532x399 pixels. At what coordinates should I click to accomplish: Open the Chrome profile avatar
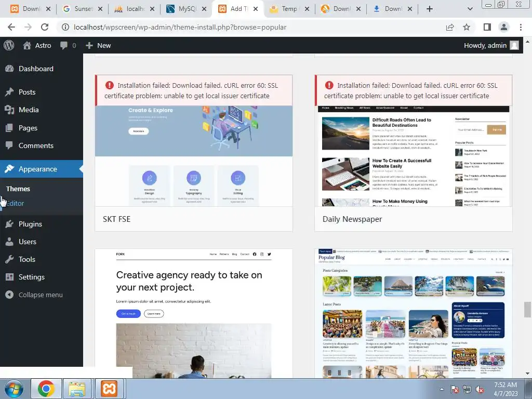[504, 27]
